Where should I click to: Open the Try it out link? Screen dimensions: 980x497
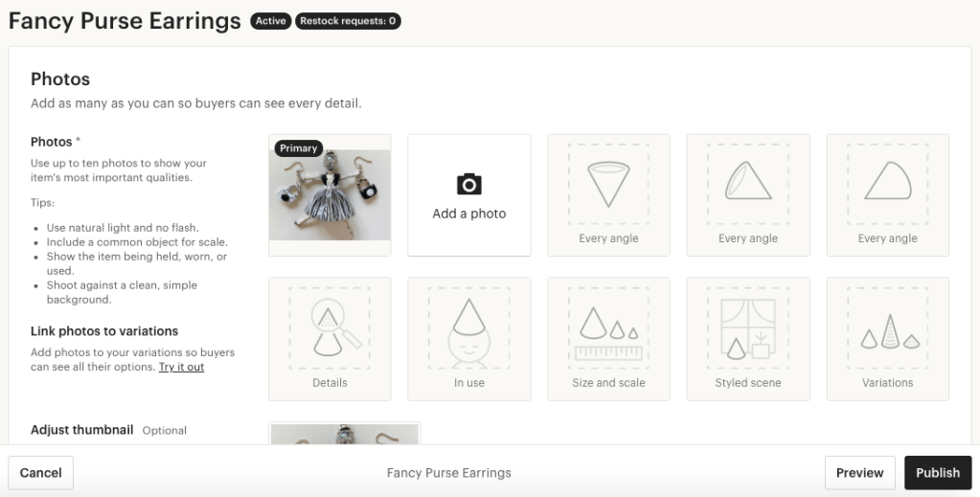(181, 367)
